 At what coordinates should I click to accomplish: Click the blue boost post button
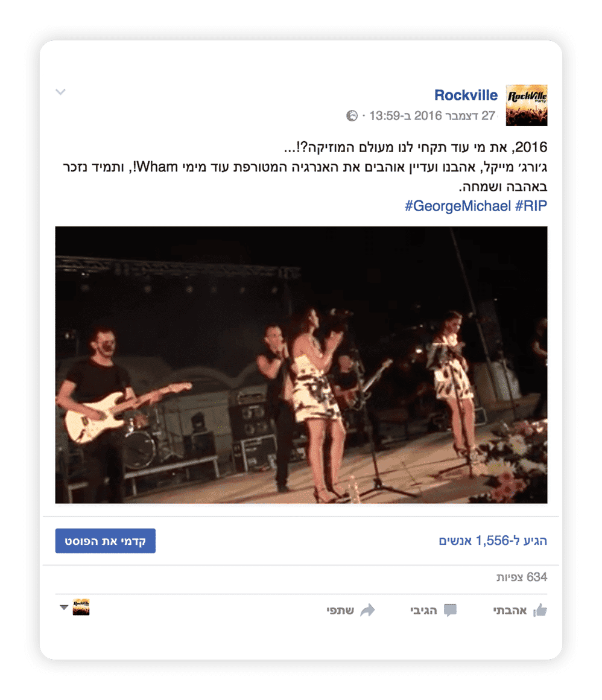[x=106, y=541]
